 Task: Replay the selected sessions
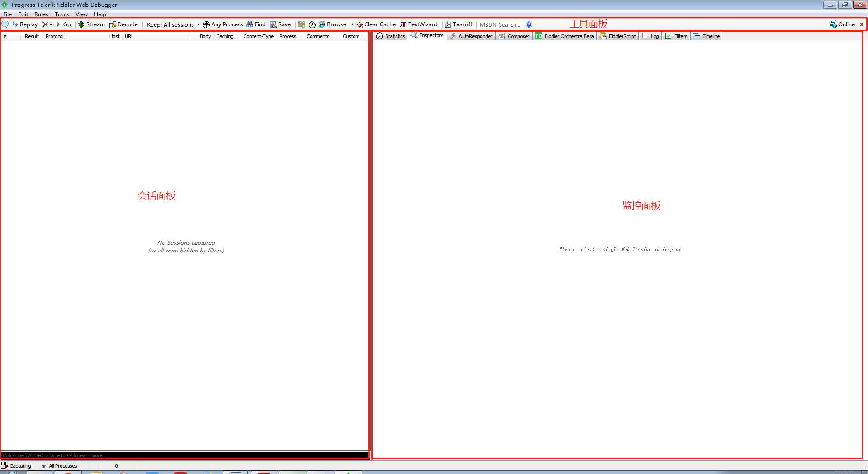pyautogui.click(x=24, y=24)
